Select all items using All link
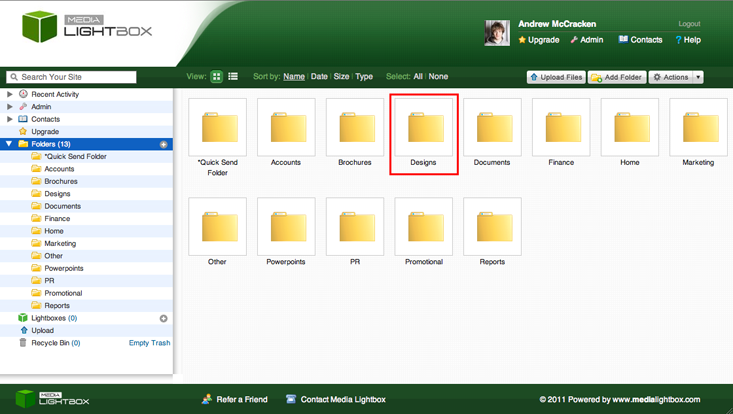Screen dimensions: 733x414 point(418,77)
